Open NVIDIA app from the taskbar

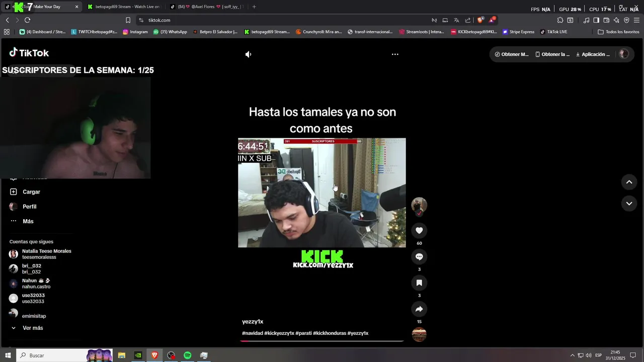coord(138,355)
